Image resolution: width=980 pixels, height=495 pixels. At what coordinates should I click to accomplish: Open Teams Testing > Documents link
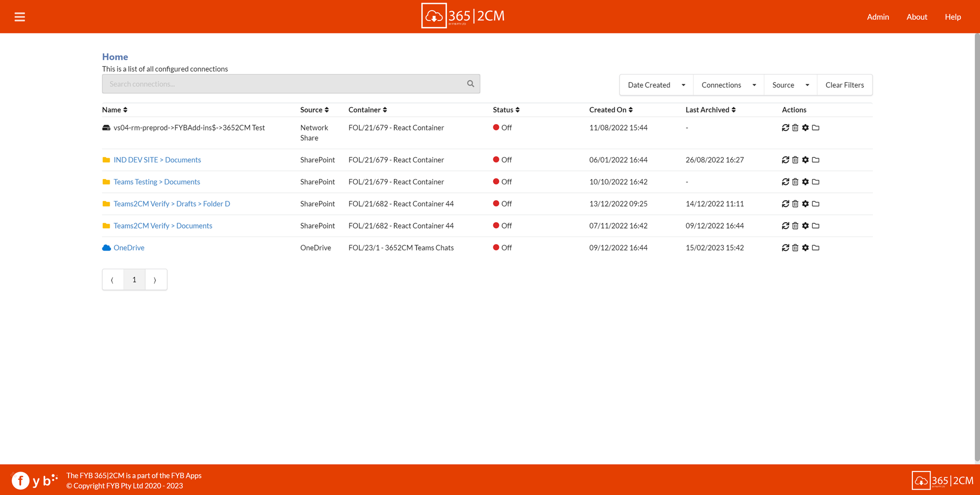tap(157, 182)
